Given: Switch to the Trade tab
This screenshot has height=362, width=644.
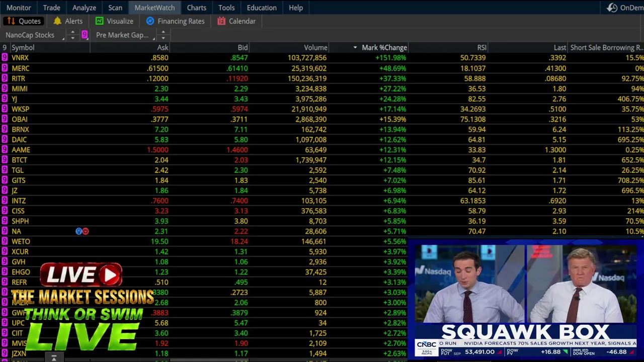Looking at the screenshot, I should [x=51, y=8].
